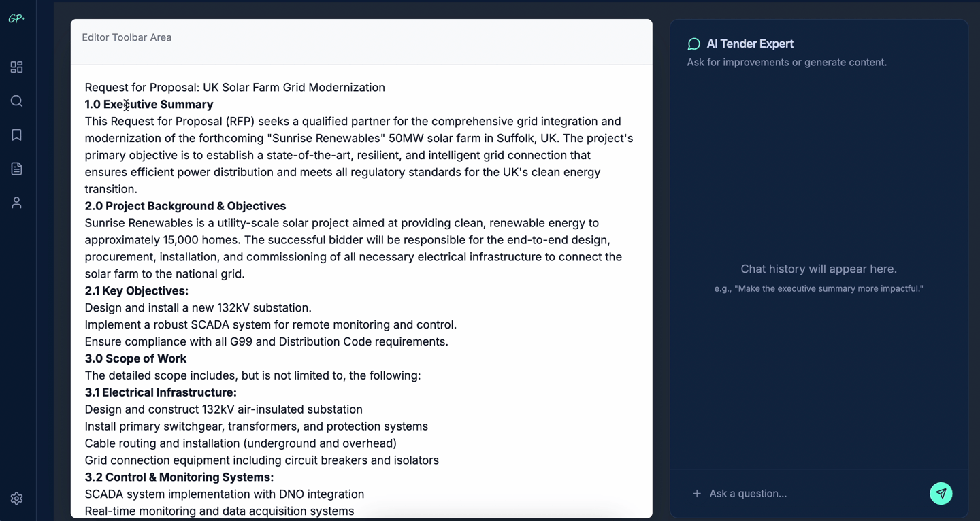Click the "3.0 Scope of Work" heading
Image resolution: width=980 pixels, height=521 pixels.
click(135, 358)
